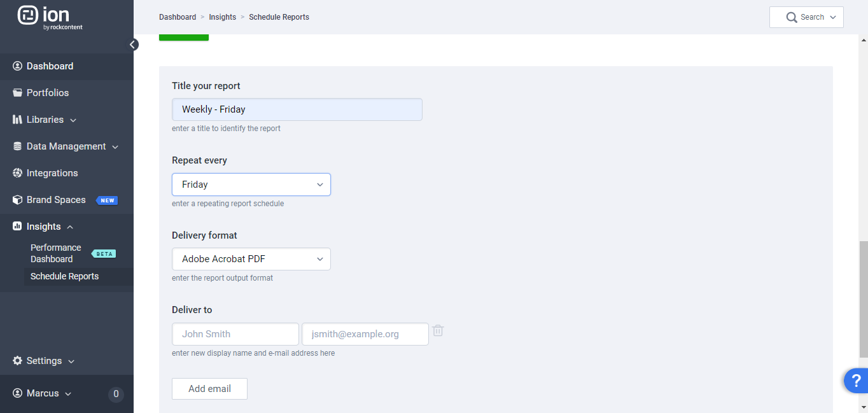Viewport: 868px width, 413px height.
Task: Click the Insights chart icon
Action: 17,227
